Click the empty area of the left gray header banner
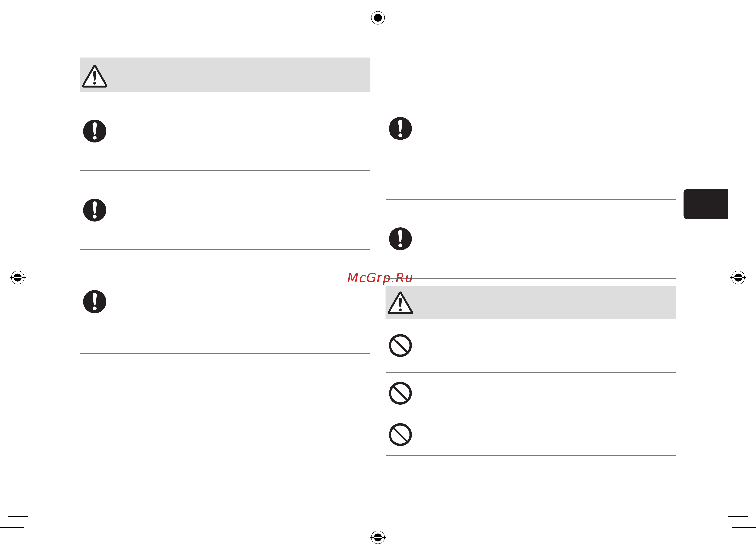Image resolution: width=756 pixels, height=555 pixels. click(238, 75)
